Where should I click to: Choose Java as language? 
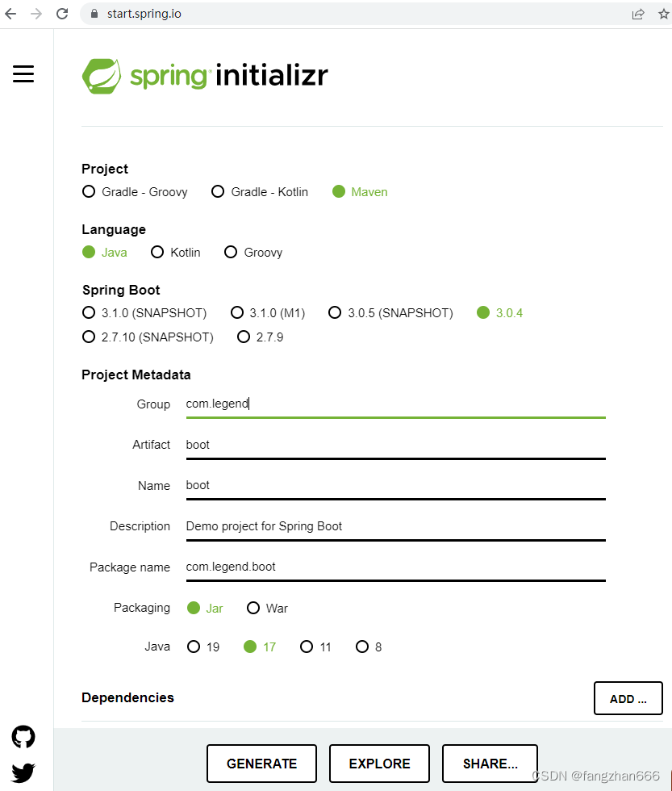(x=104, y=252)
